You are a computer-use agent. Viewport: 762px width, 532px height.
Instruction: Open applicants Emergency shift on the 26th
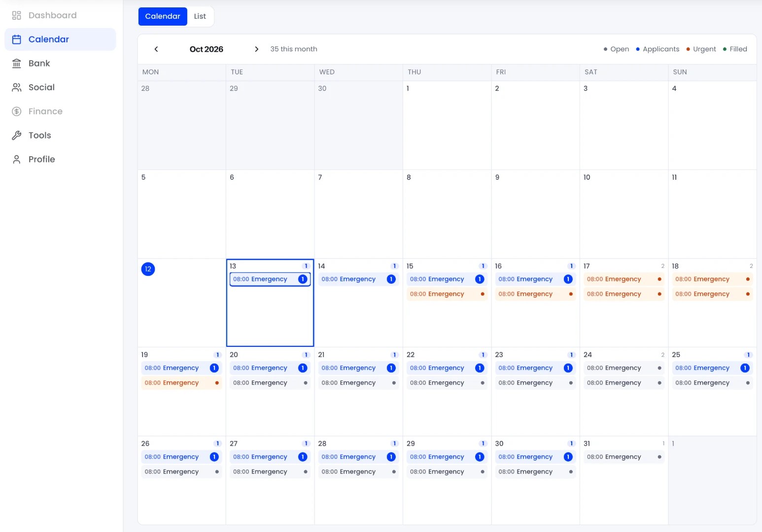(x=181, y=457)
